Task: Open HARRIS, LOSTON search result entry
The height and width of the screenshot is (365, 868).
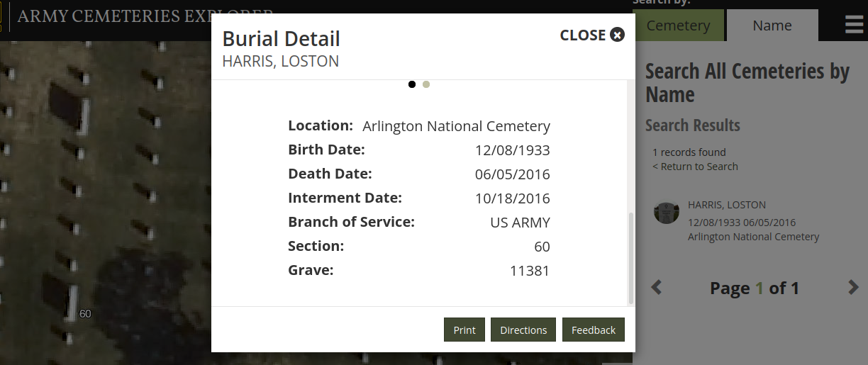Action: pos(727,205)
